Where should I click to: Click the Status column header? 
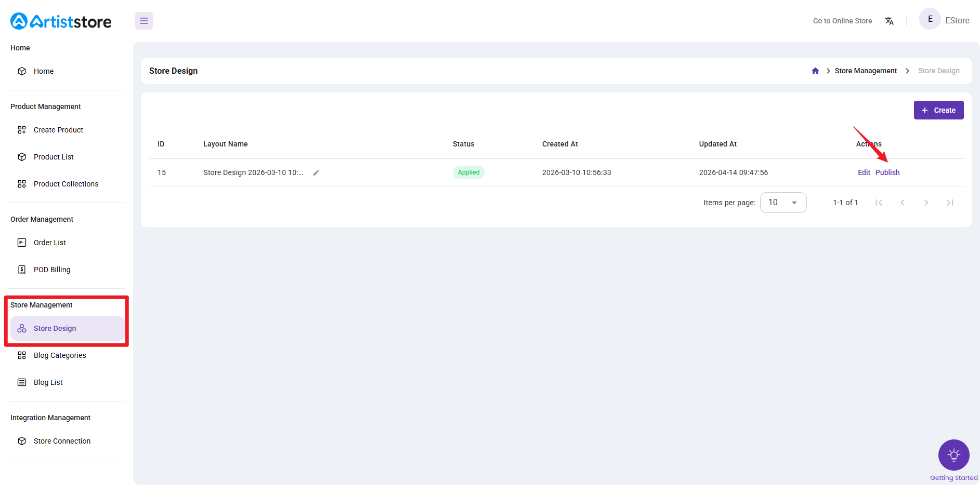pos(463,144)
